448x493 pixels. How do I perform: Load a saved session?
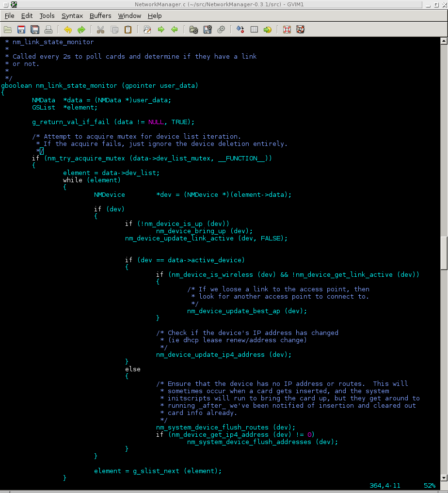[x=193, y=30]
